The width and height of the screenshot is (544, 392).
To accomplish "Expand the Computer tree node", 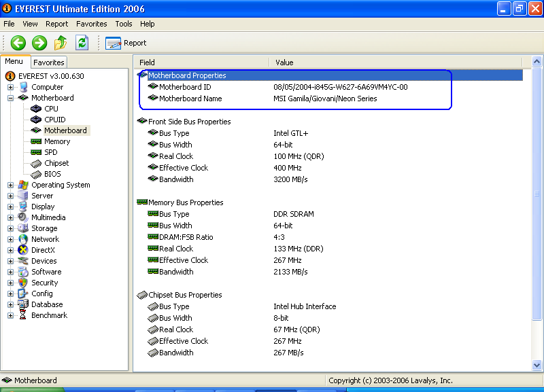I will [x=10, y=88].
